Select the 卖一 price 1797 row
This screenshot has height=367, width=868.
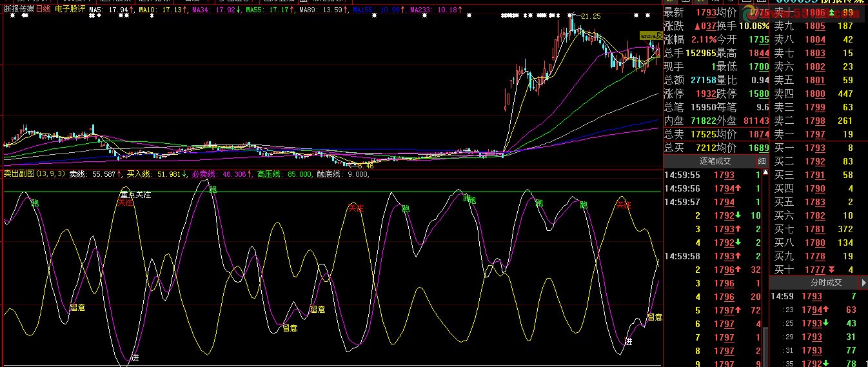click(815, 134)
